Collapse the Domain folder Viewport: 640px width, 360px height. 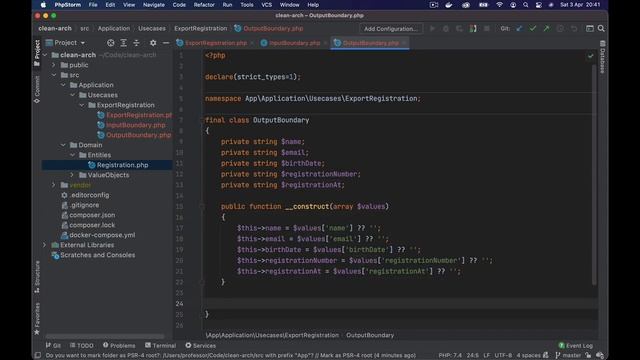63,145
